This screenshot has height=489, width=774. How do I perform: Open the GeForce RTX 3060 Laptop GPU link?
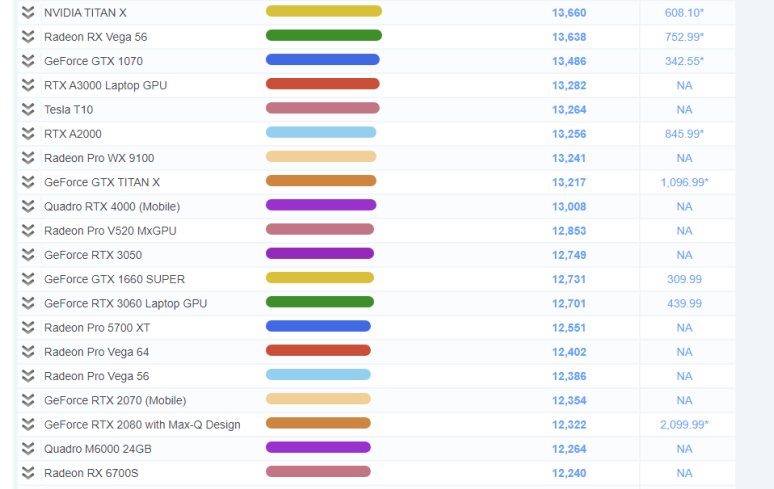point(126,303)
